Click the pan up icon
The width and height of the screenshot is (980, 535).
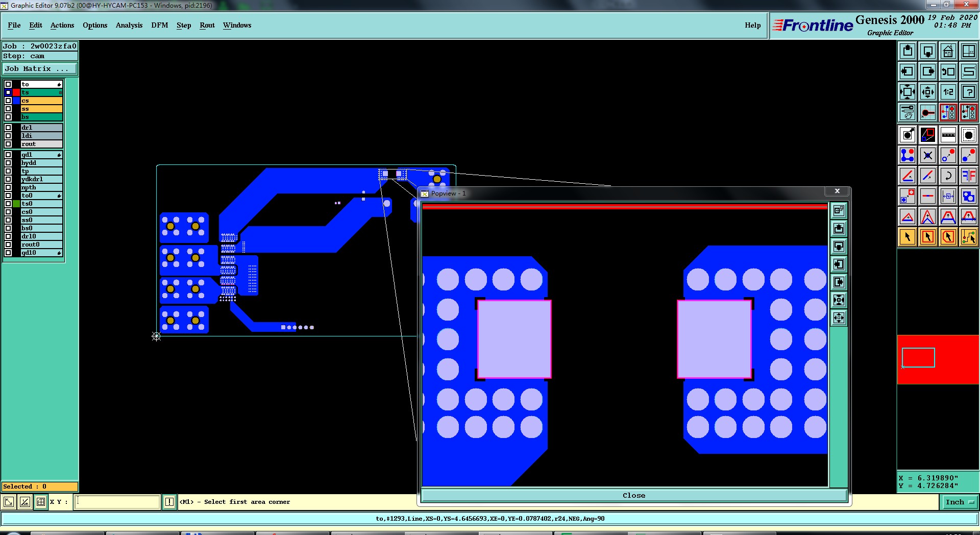(908, 51)
